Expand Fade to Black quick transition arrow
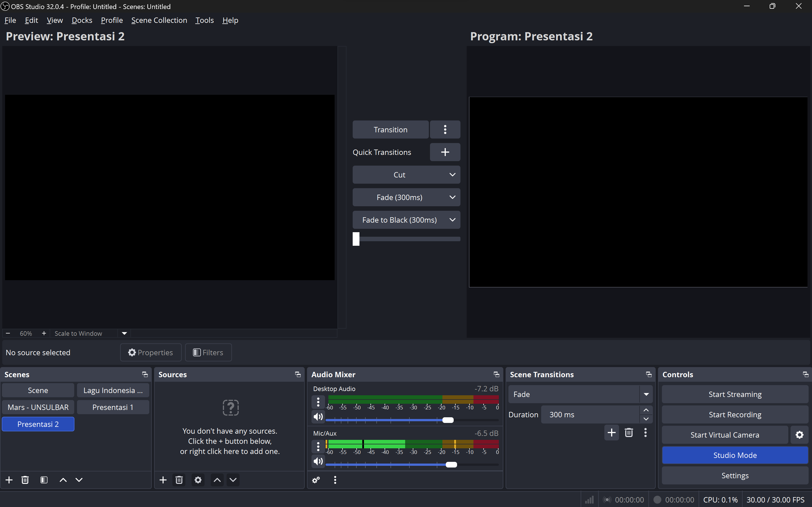Viewport: 812px width, 507px height. coord(452,220)
